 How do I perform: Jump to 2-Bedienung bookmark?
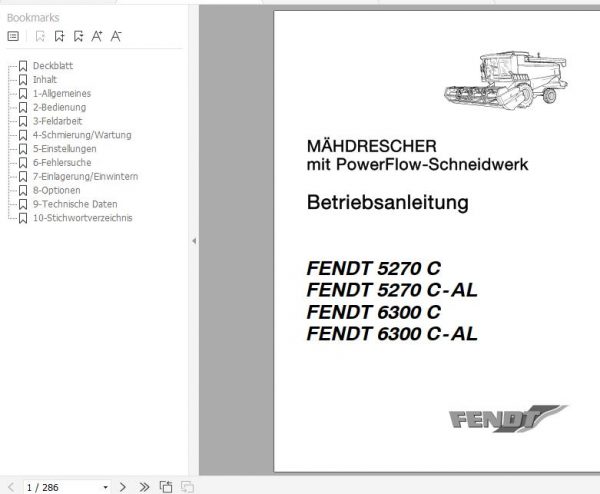pyautogui.click(x=59, y=107)
